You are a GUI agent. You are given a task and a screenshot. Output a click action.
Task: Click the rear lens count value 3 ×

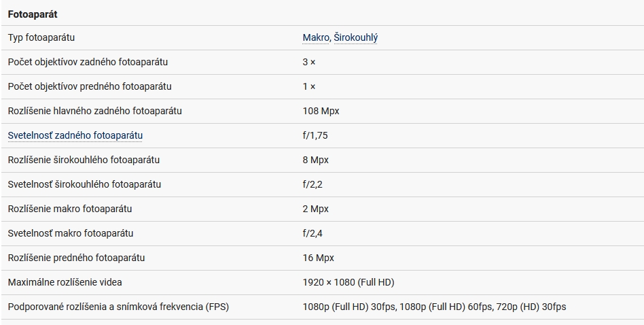[x=309, y=62]
